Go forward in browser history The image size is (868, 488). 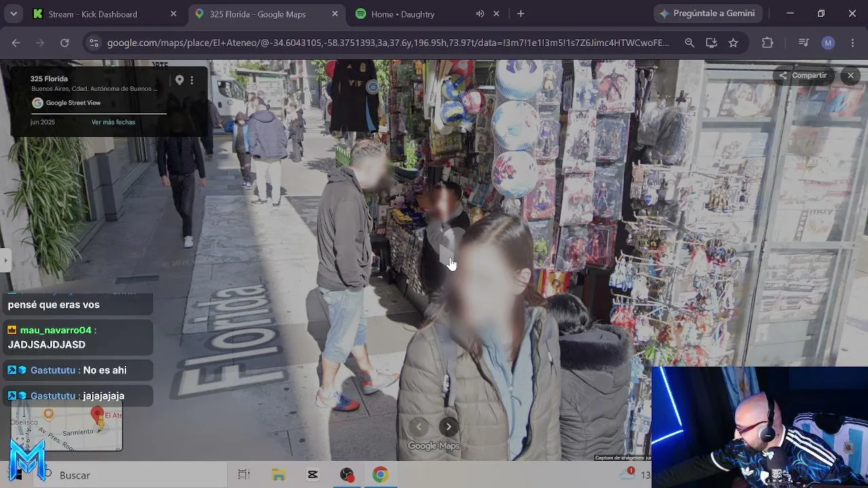click(40, 43)
